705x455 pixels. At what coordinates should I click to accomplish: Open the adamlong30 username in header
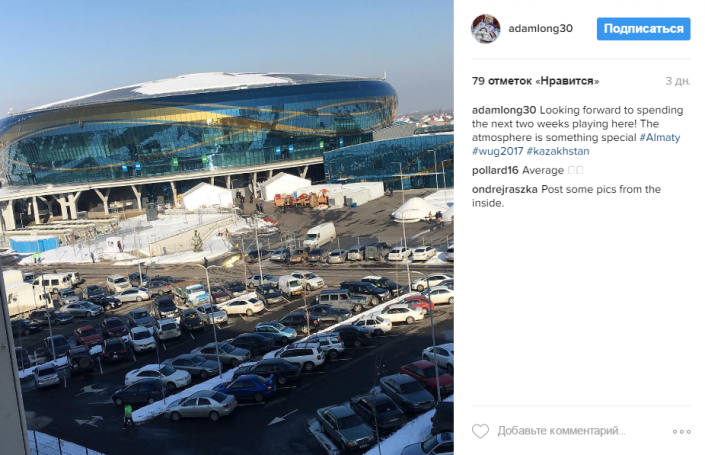click(540, 28)
